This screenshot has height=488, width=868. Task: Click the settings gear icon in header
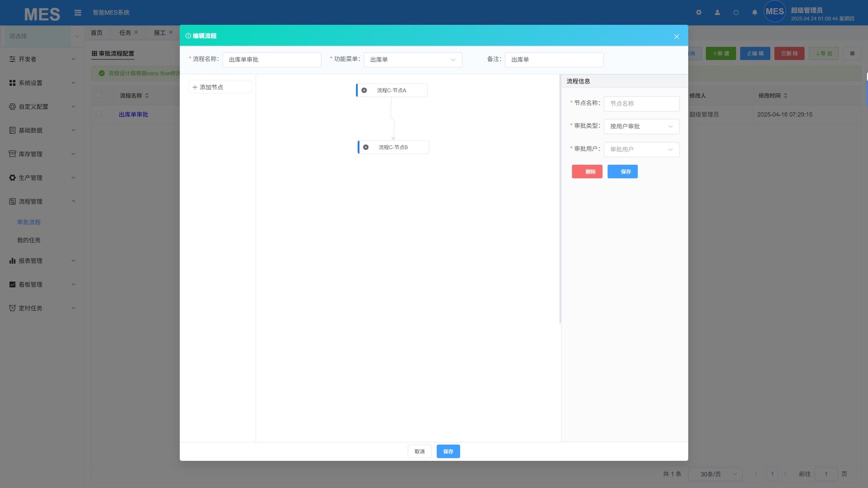[x=698, y=13]
